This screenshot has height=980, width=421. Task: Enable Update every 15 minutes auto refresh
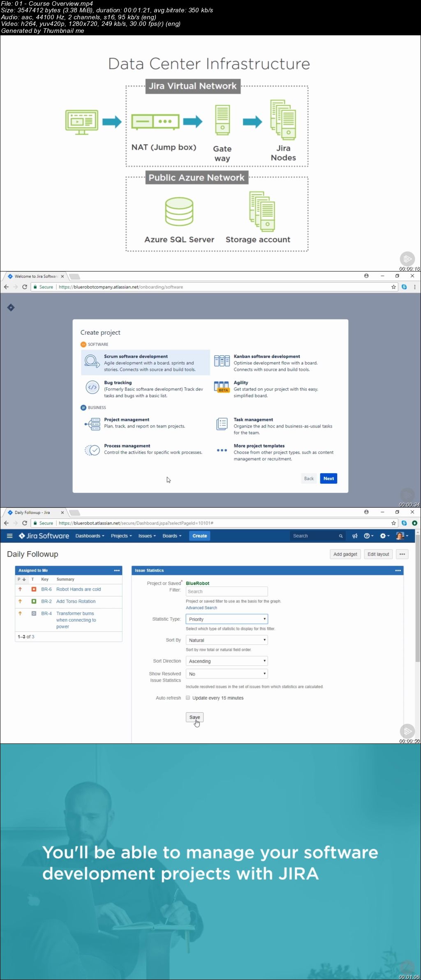click(188, 698)
